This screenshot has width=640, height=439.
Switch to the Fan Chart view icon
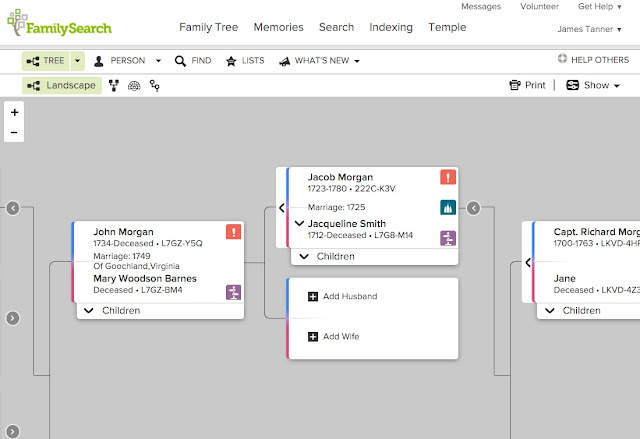(x=134, y=86)
